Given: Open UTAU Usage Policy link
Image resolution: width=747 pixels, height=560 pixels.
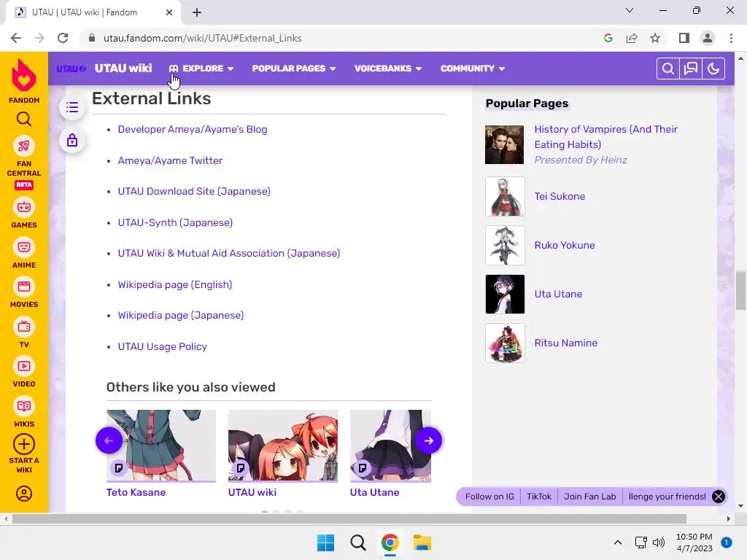Looking at the screenshot, I should (x=163, y=346).
